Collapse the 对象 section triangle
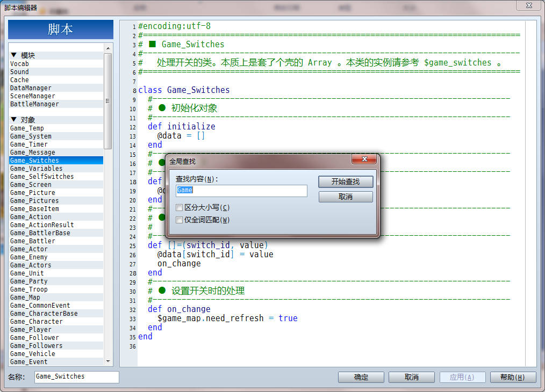Screen dimensions: 545x392 [14, 119]
